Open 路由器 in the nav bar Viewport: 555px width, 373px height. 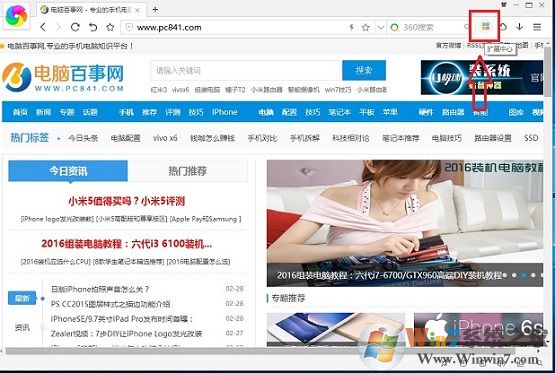(453, 112)
